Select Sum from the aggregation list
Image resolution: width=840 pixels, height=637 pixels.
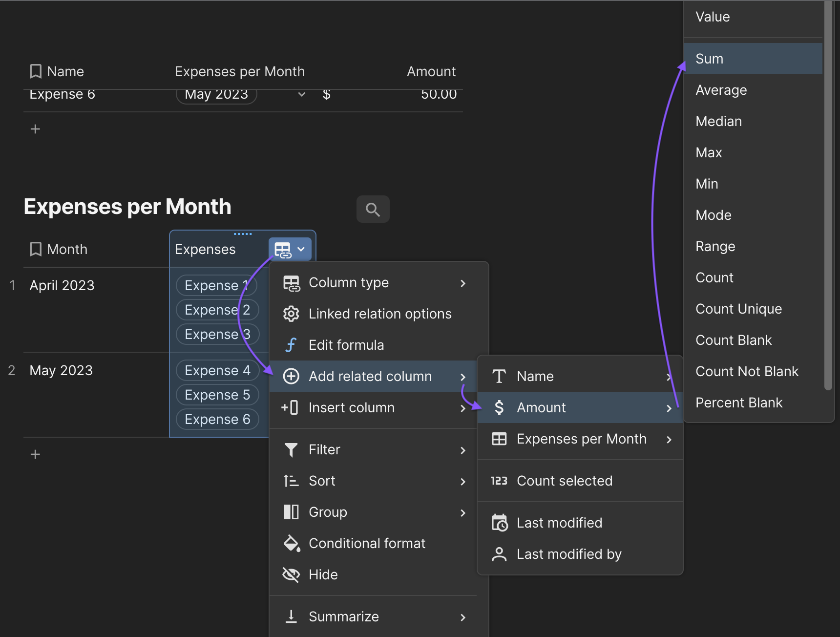pyautogui.click(x=710, y=59)
